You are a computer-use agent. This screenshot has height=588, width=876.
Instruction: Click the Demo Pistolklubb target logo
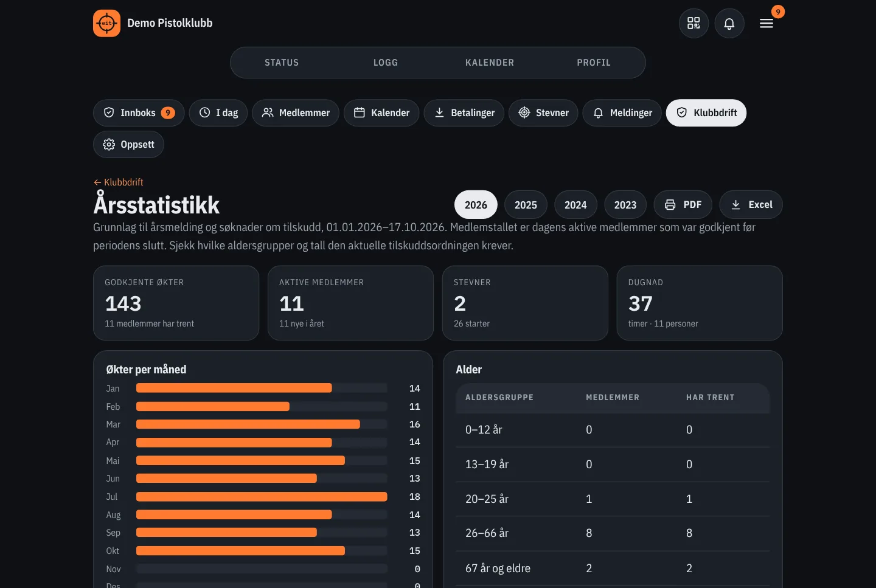coord(106,23)
